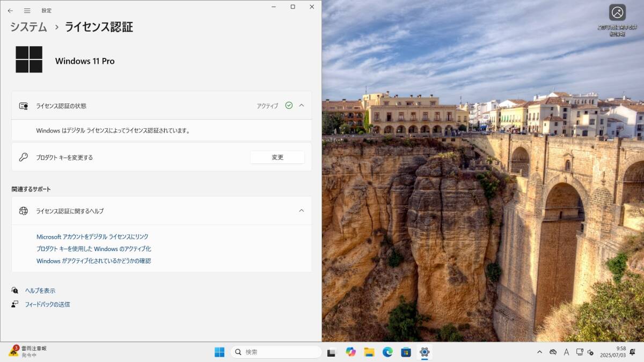Open プロダクト キーを使用した Windows のアクティブ化 link
This screenshot has width=644, height=362.
pos(94,249)
